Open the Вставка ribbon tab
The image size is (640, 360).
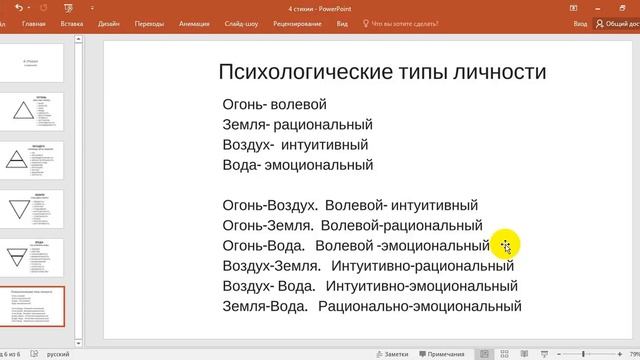[x=72, y=24]
